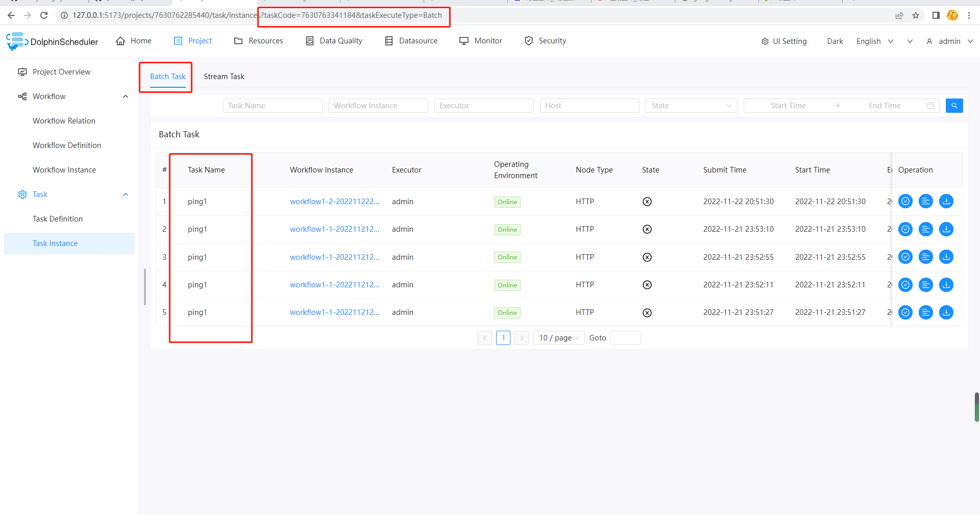View log for task submitted 2022-11-21 23:52:11
Screen dimensions: 980x515
tap(925, 285)
